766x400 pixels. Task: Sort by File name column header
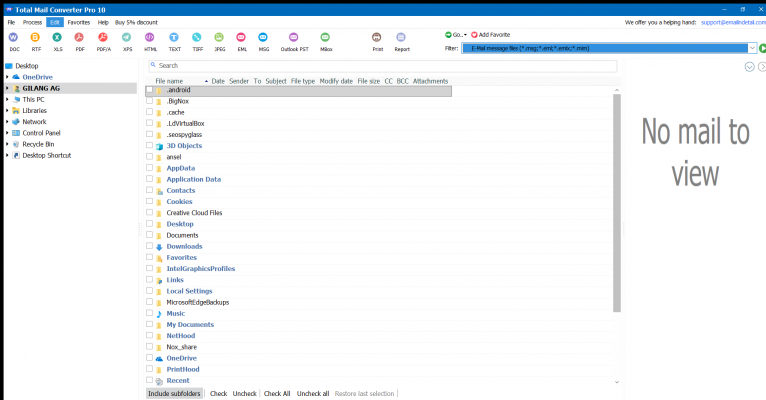[x=169, y=81]
